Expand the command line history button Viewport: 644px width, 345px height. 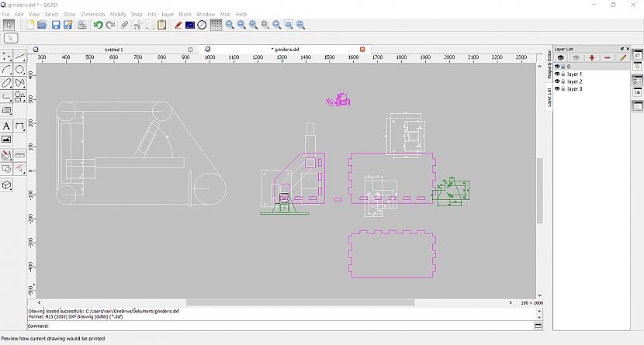[538, 326]
